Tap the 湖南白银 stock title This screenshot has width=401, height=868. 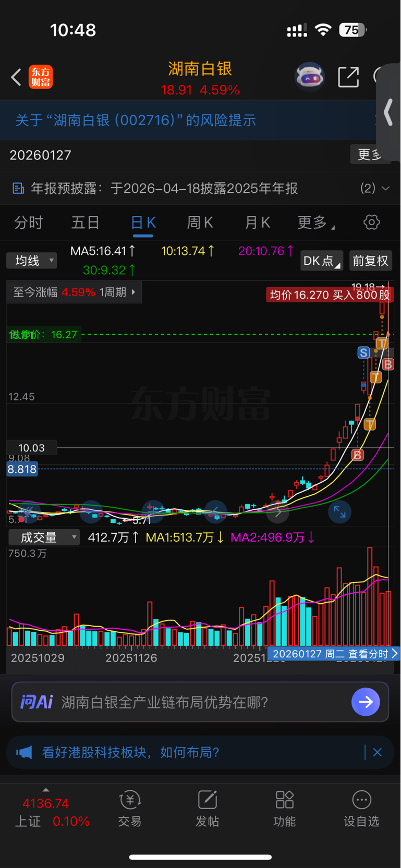click(200, 69)
